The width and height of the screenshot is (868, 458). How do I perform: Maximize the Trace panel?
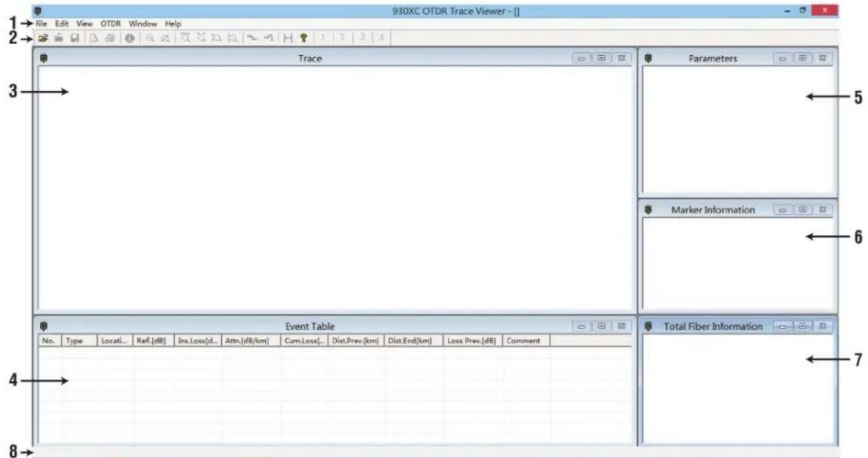pyautogui.click(x=601, y=59)
